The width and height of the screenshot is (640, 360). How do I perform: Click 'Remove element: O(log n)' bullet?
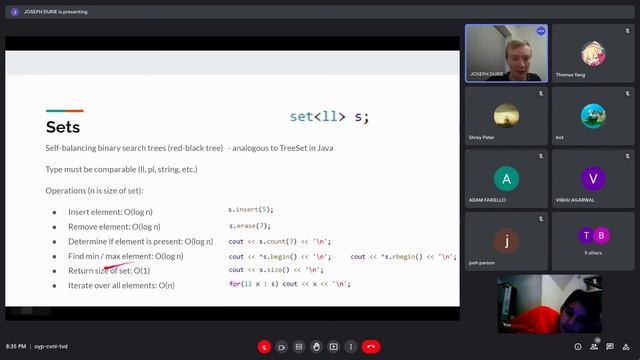[114, 227]
